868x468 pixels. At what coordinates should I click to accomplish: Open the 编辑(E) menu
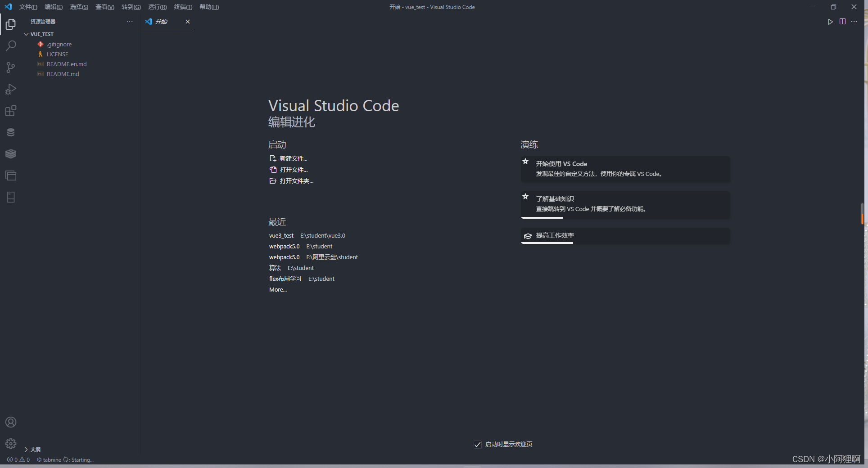coord(54,7)
